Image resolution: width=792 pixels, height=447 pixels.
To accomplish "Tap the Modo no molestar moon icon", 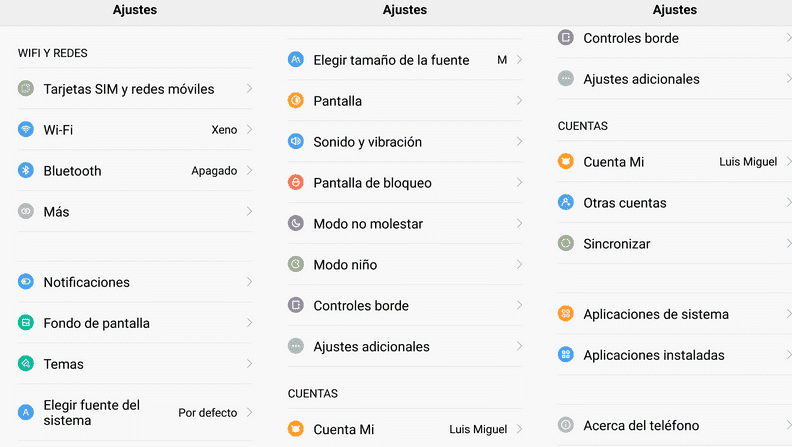I will click(295, 223).
